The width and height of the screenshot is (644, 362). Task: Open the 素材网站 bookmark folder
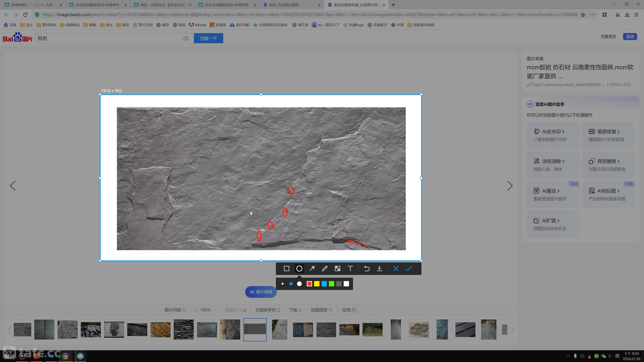[x=46, y=25]
